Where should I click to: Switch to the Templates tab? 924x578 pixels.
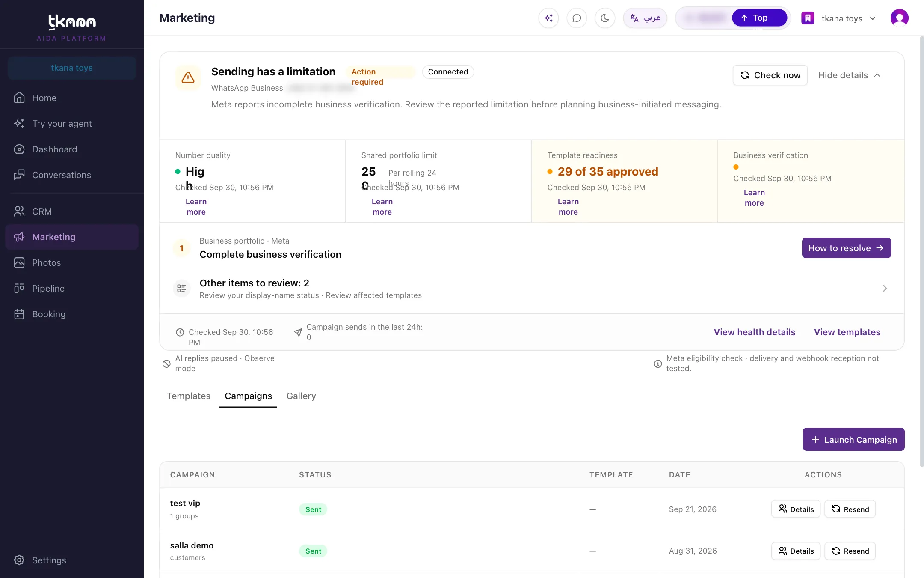[189, 396]
